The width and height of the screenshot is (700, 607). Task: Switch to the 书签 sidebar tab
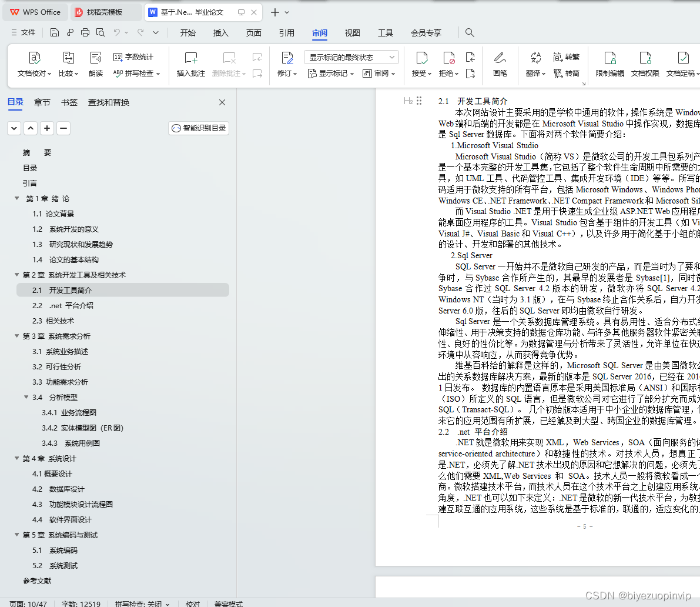point(69,102)
